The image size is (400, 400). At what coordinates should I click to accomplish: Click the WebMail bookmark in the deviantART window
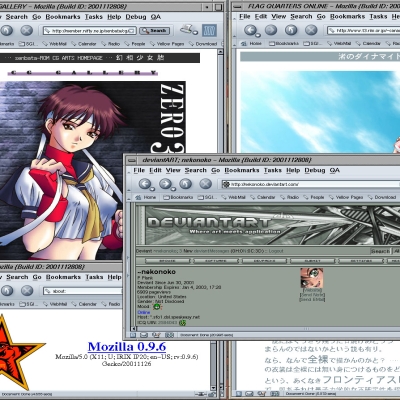coord(233,197)
